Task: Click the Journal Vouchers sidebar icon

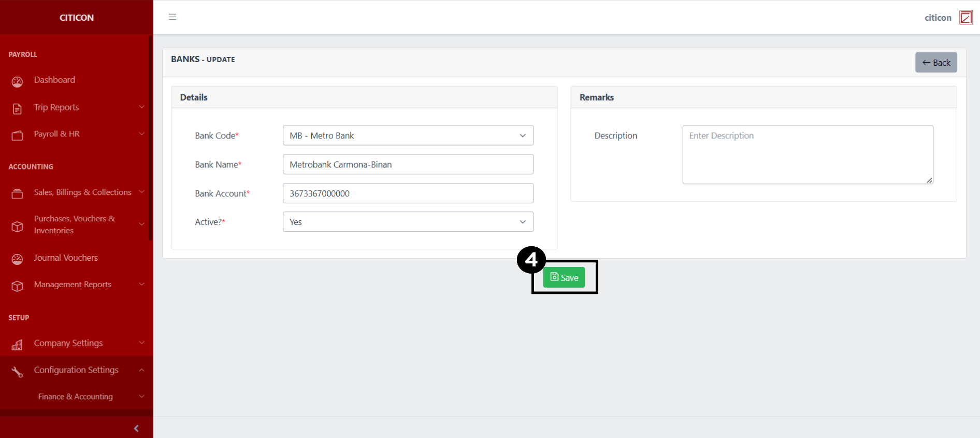Action: pyautogui.click(x=17, y=259)
